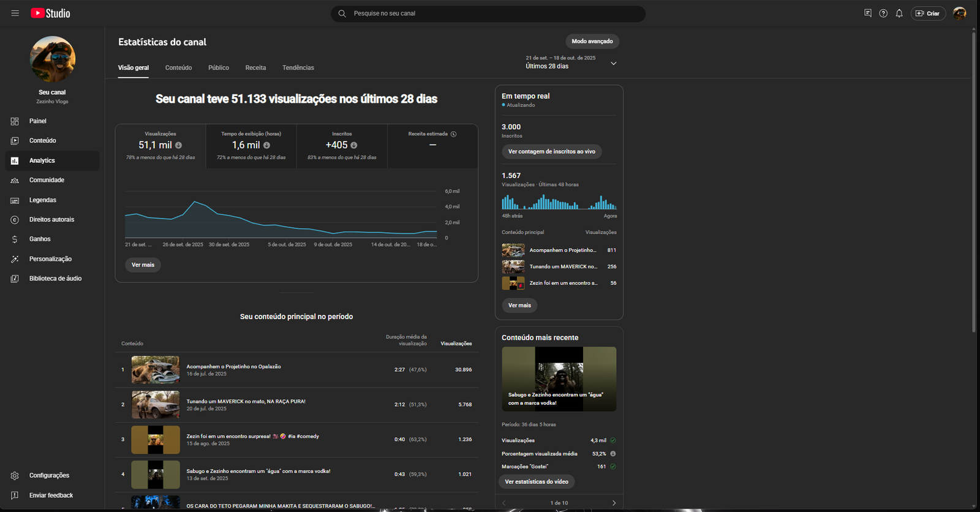Click info icon next to Receita estimada
The image size is (980, 512).
click(x=454, y=134)
